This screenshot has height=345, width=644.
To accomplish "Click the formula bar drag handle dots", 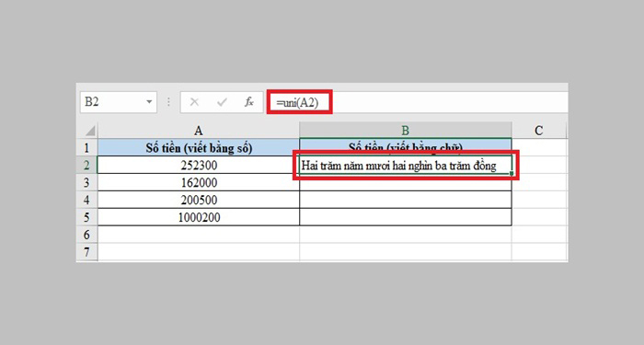I will [x=168, y=102].
